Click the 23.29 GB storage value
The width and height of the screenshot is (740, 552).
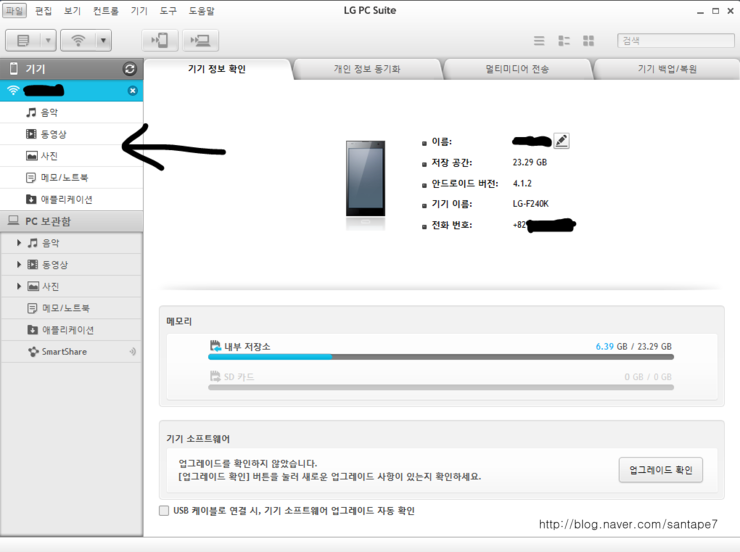[x=530, y=162]
